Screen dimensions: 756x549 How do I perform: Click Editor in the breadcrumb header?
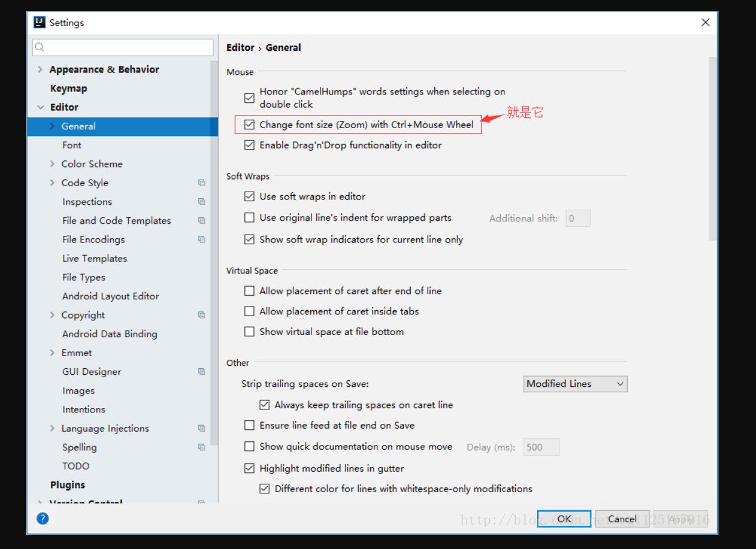pyautogui.click(x=240, y=47)
